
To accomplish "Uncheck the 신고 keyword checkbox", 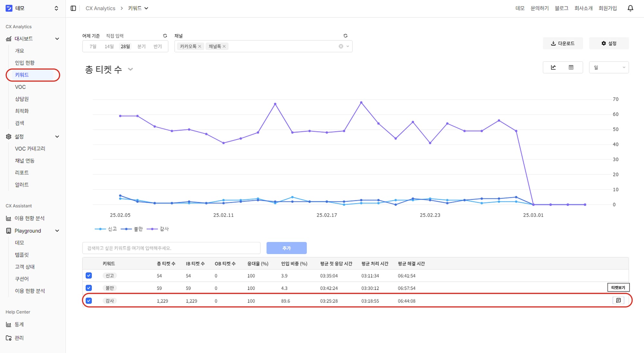I will [x=89, y=276].
